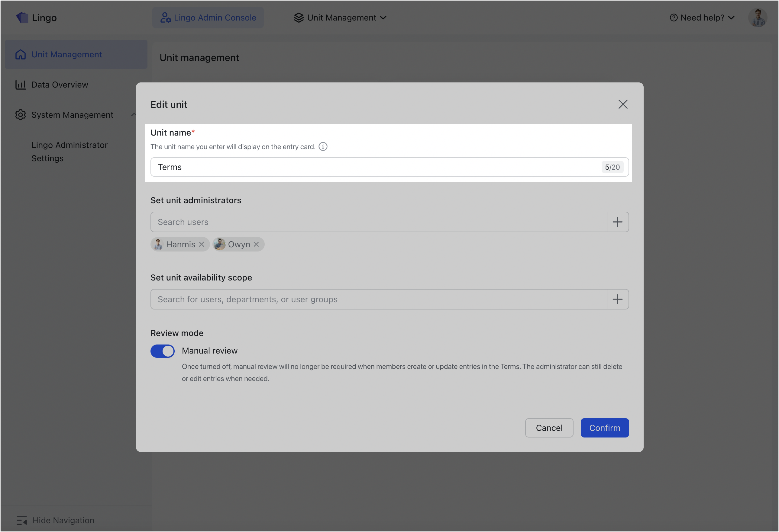This screenshot has width=779, height=532.
Task: Click the Search users field
Action: 378,222
